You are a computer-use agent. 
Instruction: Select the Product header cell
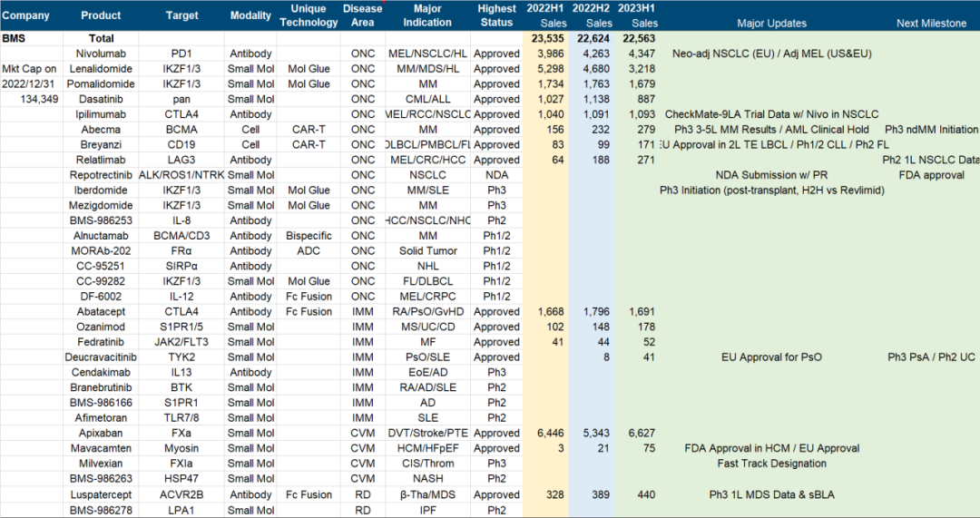[101, 15]
